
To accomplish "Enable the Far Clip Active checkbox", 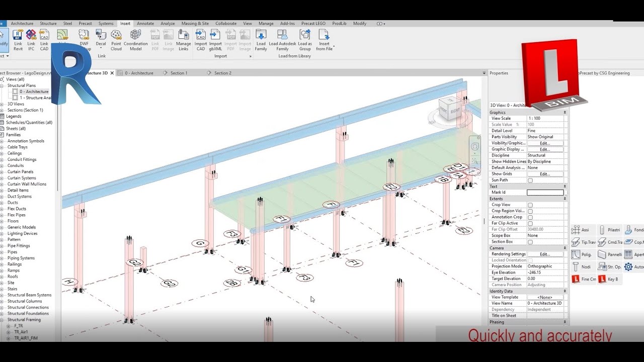I will coord(530,223).
